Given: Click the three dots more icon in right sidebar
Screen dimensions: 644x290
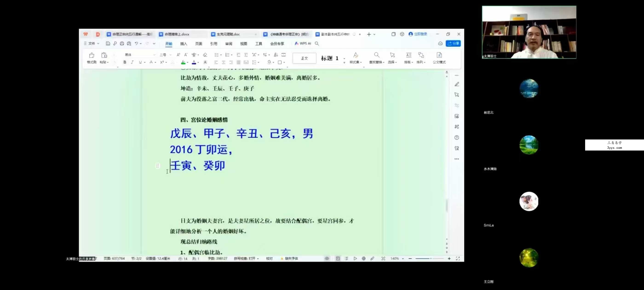Looking at the screenshot, I should point(457,159).
